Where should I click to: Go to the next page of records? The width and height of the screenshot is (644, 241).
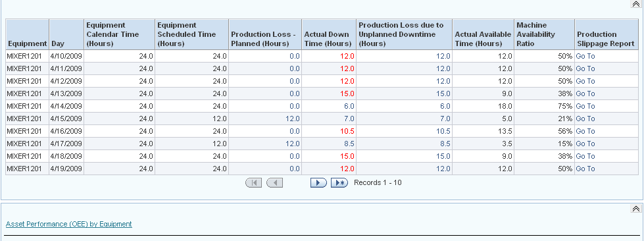pos(318,183)
